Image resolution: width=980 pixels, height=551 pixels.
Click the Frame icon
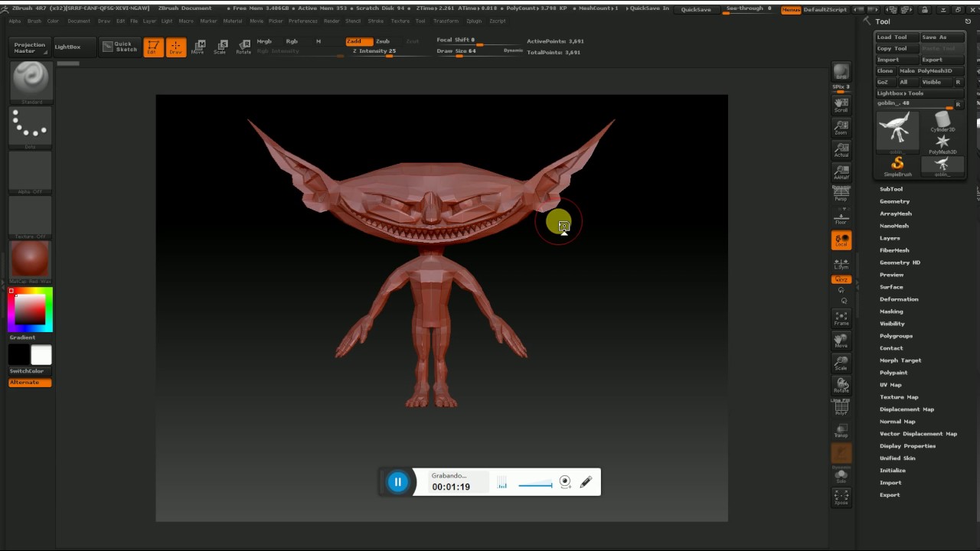[x=841, y=318]
